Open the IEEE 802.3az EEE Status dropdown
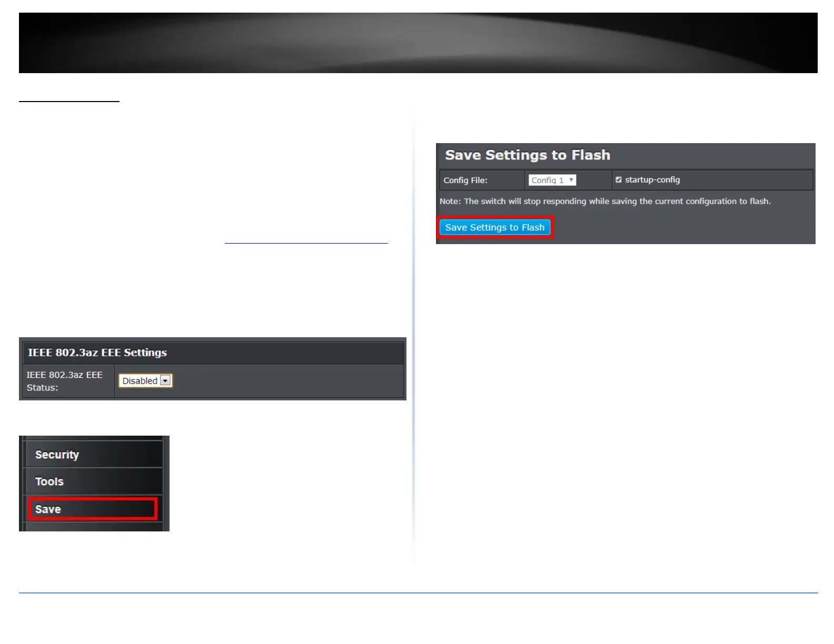This screenshot has width=834, height=644. tap(145, 380)
